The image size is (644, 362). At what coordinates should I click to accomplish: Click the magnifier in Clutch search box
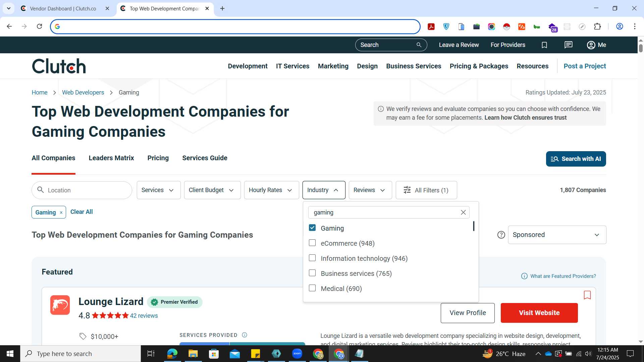point(419,45)
